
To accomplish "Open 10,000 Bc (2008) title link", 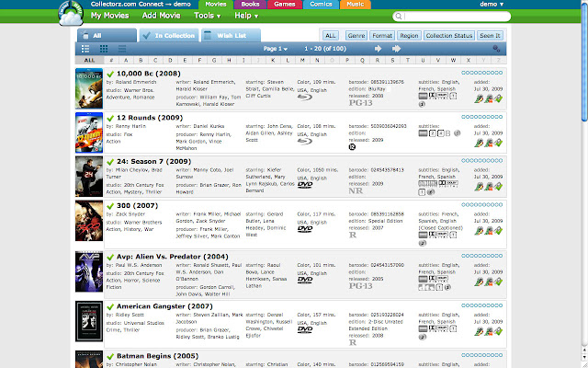I will tap(149, 74).
